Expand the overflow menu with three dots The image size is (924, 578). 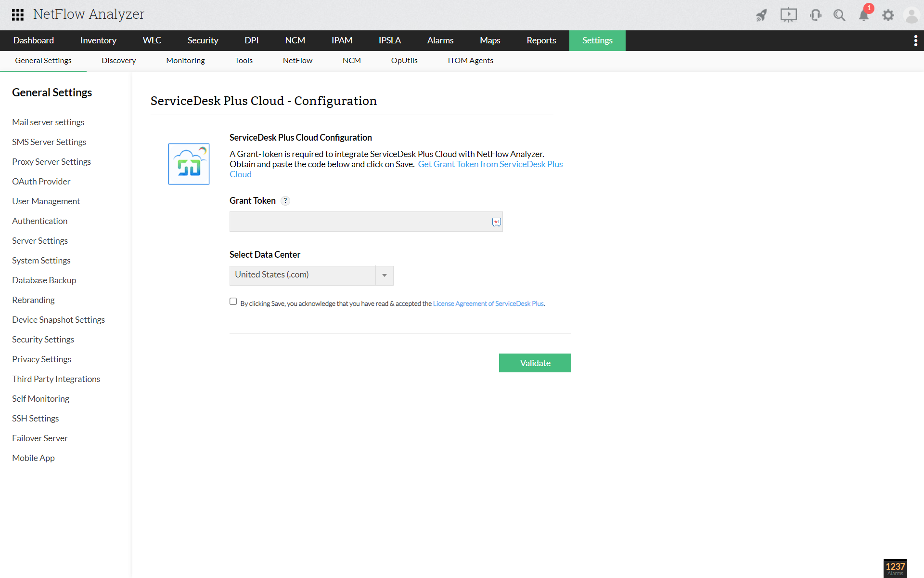pos(916,40)
